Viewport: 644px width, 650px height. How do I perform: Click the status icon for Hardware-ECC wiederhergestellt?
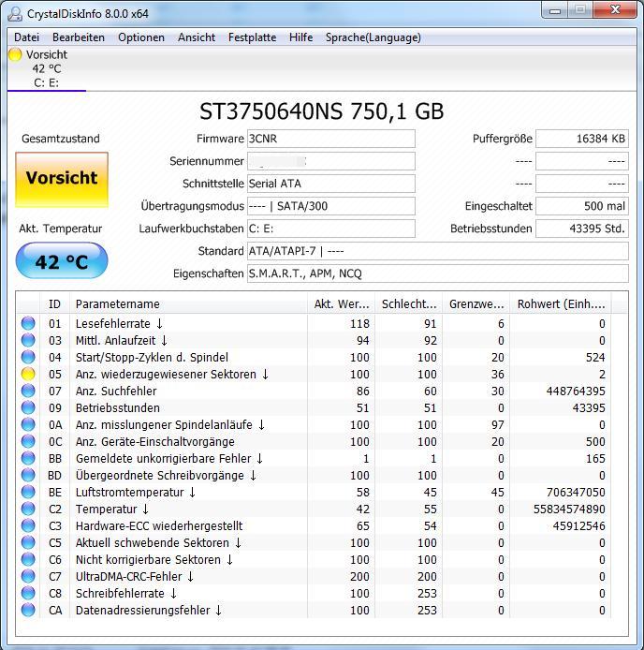point(28,525)
